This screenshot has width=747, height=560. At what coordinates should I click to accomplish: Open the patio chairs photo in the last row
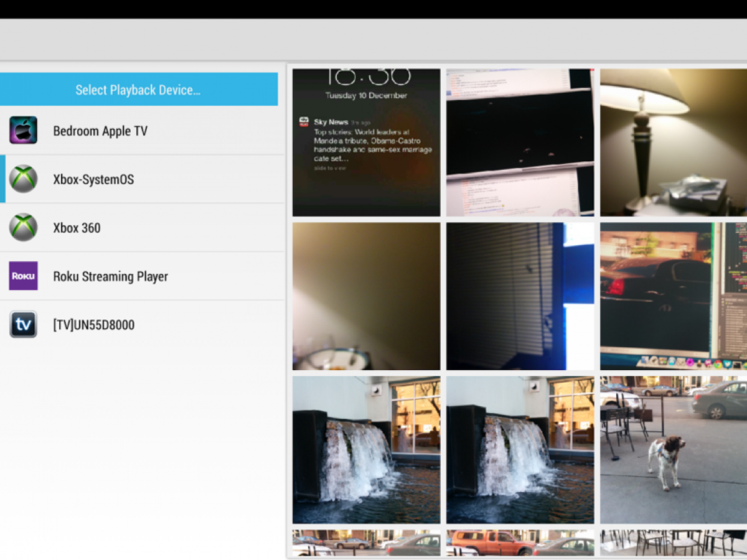coord(673,543)
